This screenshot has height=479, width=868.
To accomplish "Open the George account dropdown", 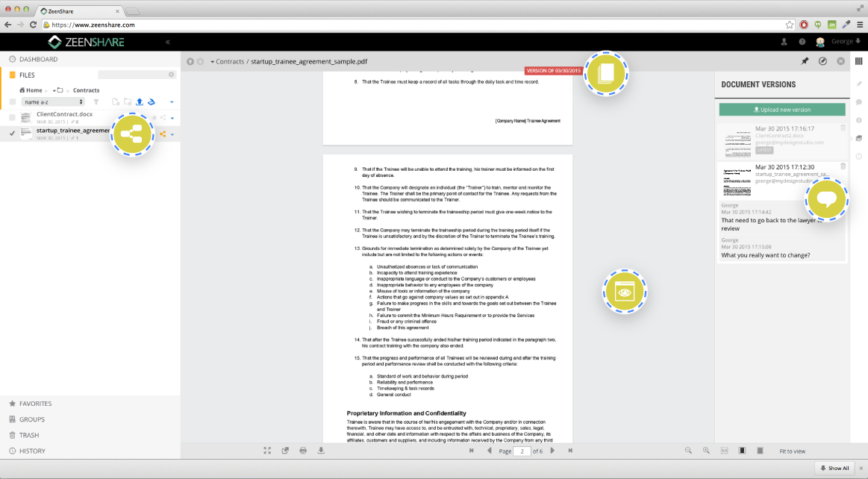I will point(846,42).
